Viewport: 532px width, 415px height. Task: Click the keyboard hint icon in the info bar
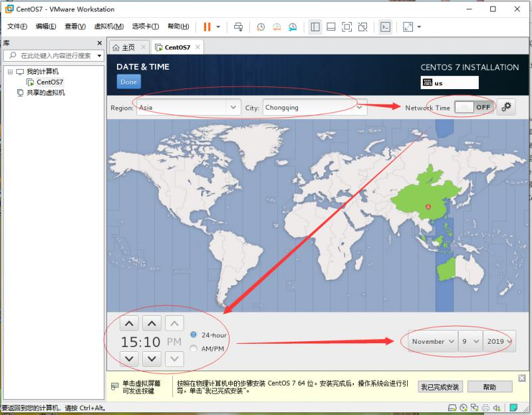tap(114, 386)
